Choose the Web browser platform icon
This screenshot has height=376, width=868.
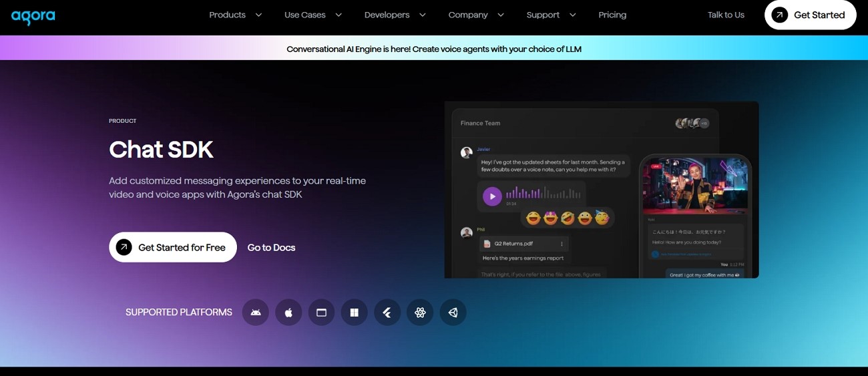coord(321,313)
